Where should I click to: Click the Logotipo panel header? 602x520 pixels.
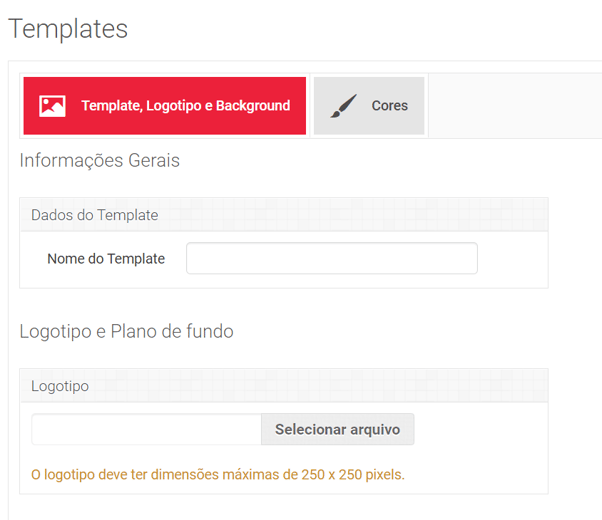[x=60, y=386]
